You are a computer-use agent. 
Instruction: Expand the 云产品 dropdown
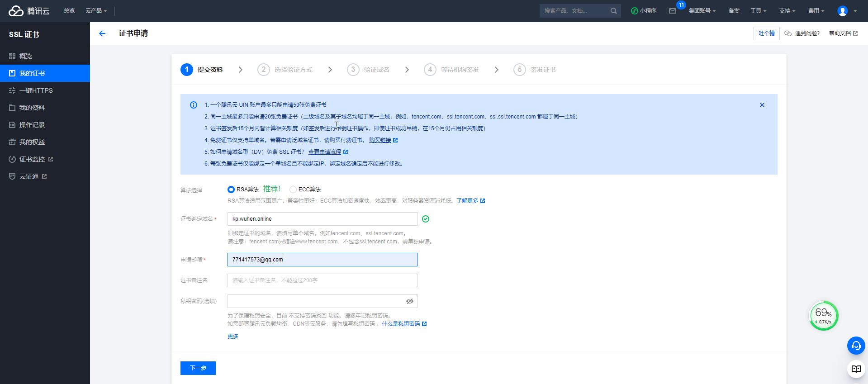(96, 11)
